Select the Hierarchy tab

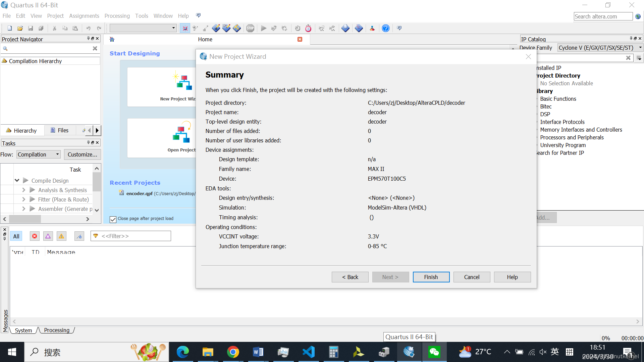pos(21,130)
